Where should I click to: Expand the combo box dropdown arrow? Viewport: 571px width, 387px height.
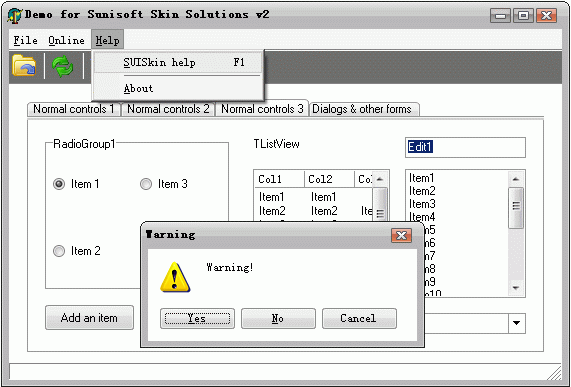coord(516,323)
